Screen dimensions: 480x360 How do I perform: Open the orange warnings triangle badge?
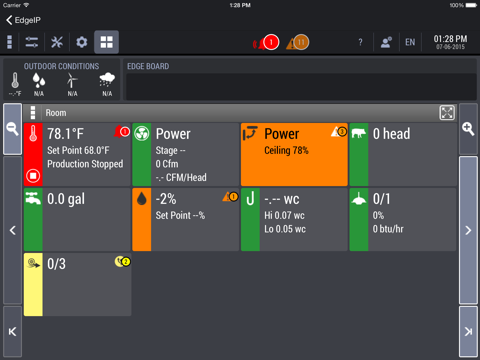click(298, 43)
